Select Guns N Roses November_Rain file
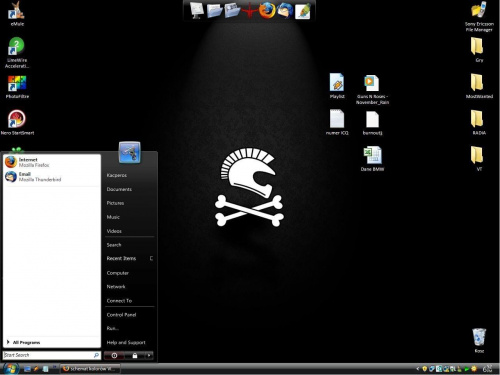The height and width of the screenshot is (375, 500). (372, 89)
